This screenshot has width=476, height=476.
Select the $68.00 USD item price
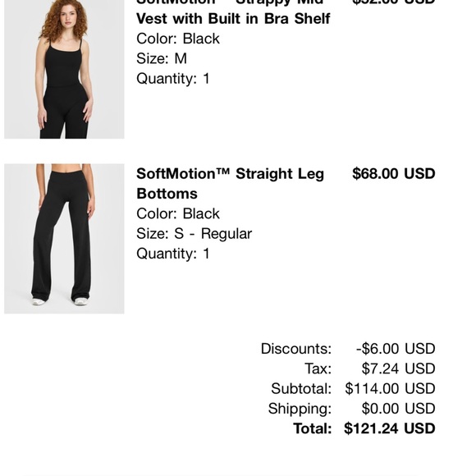point(394,174)
